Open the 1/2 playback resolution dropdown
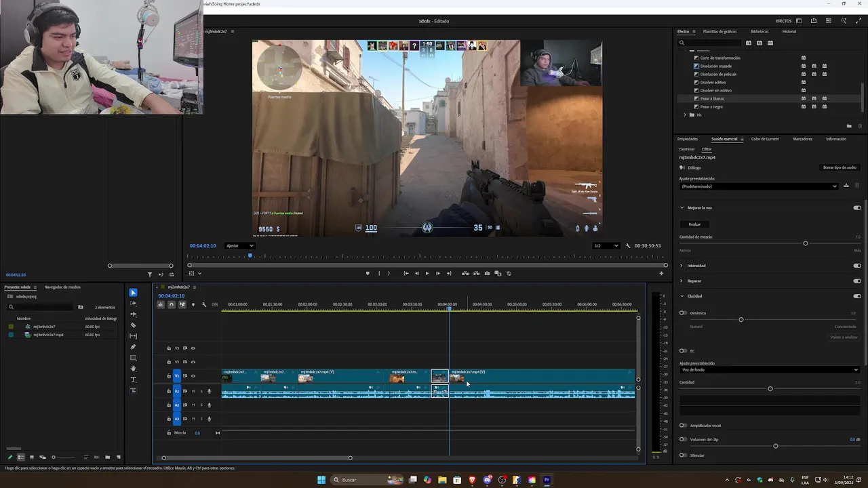 pyautogui.click(x=606, y=245)
